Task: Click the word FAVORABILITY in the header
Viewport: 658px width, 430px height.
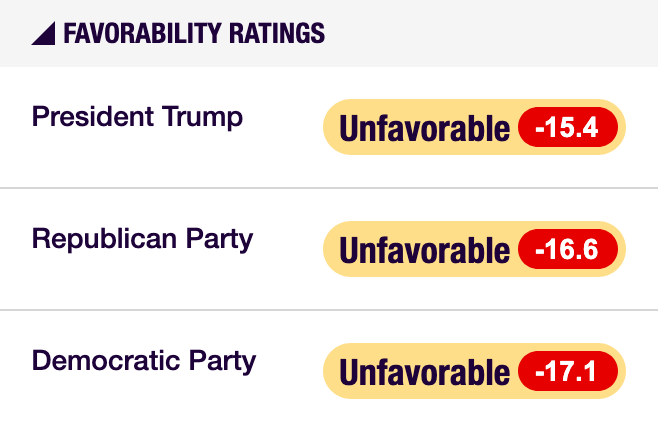Action: 142,33
